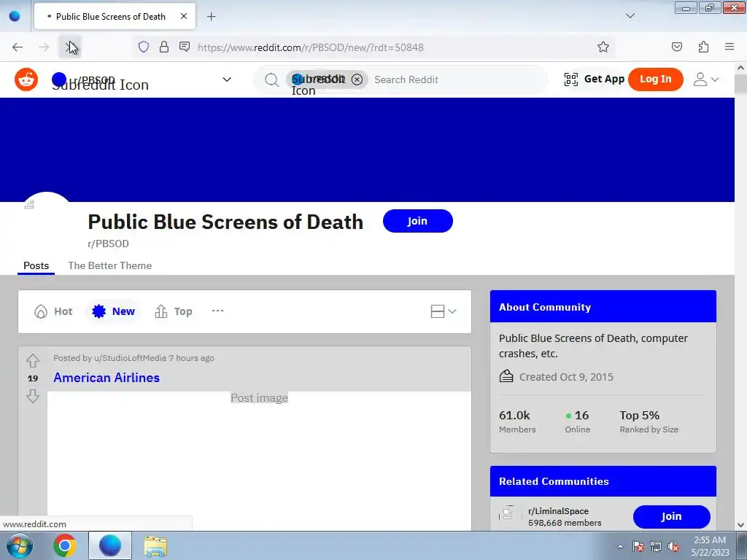The width and height of the screenshot is (747, 560).
Task: Click the vertical scrollbar down arrow
Action: (740, 525)
